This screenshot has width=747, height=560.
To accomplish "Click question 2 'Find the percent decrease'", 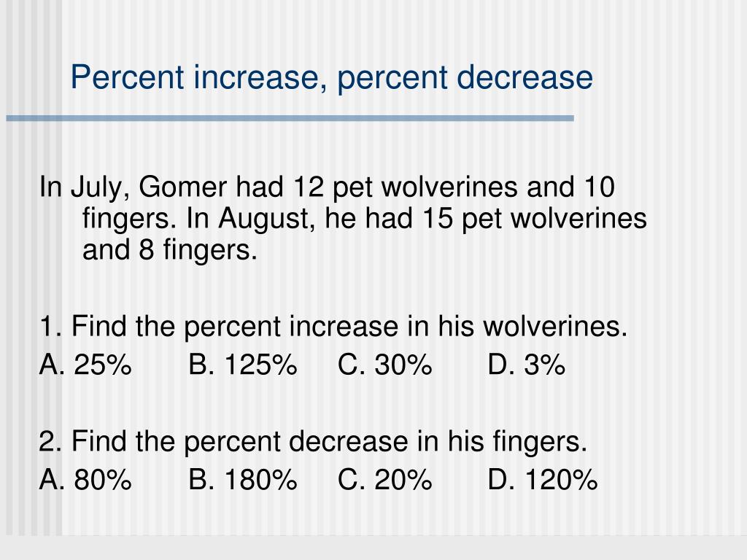I will pyautogui.click(x=313, y=441).
